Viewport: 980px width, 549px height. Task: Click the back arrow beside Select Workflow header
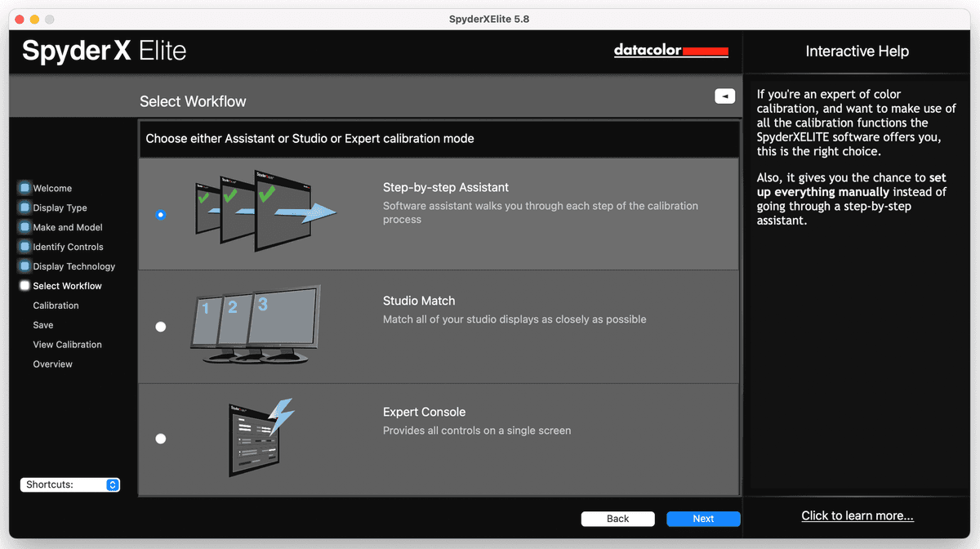(x=724, y=96)
